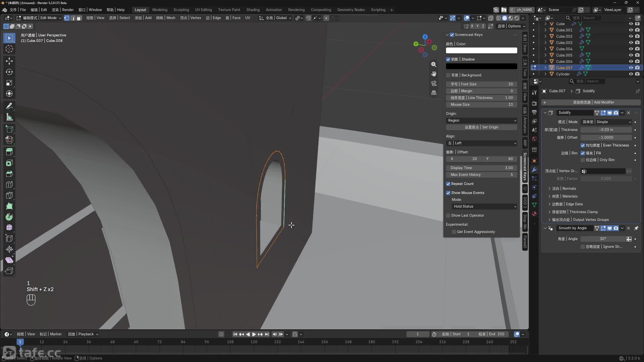Open the Edit Mode selector dropdown
Image resolution: width=644 pixels, height=362 pixels.
pos(39,18)
